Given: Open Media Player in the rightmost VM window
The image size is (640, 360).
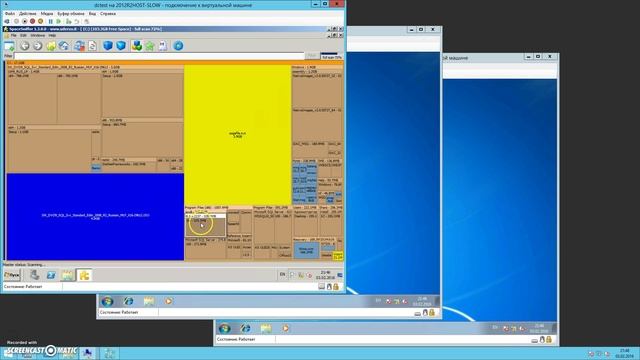Looking at the screenshot, I should tap(285, 328).
